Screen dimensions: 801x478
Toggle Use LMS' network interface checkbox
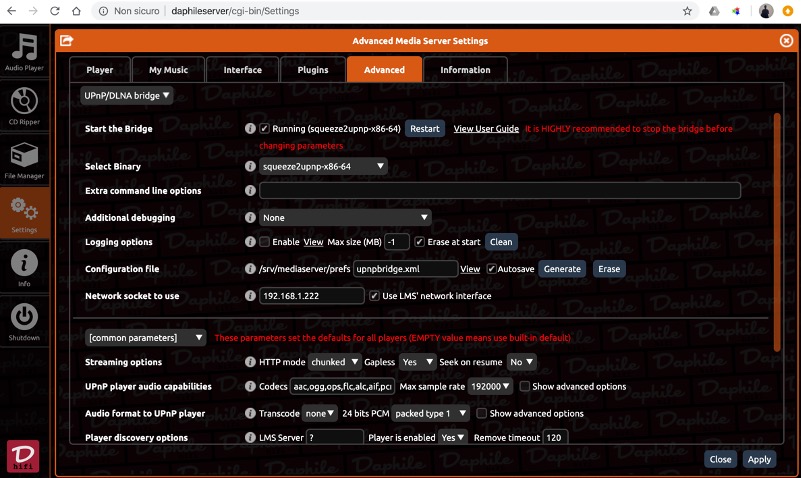coord(374,296)
